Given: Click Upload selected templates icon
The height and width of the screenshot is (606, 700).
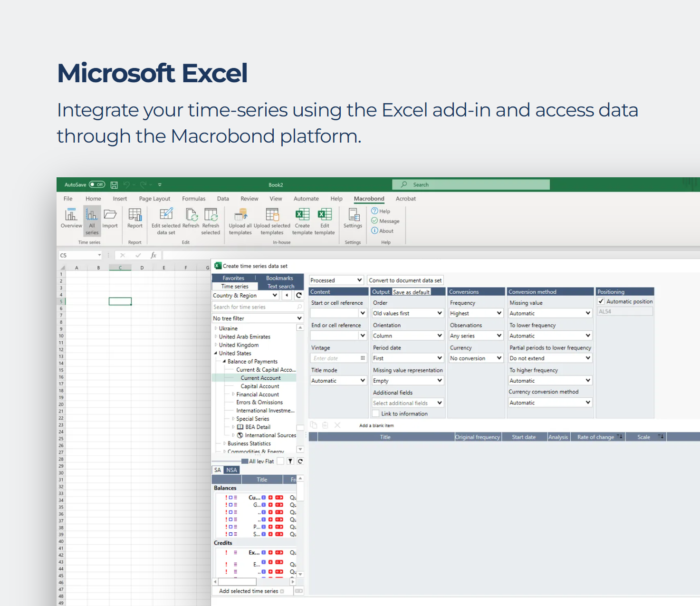Looking at the screenshot, I should [x=272, y=221].
